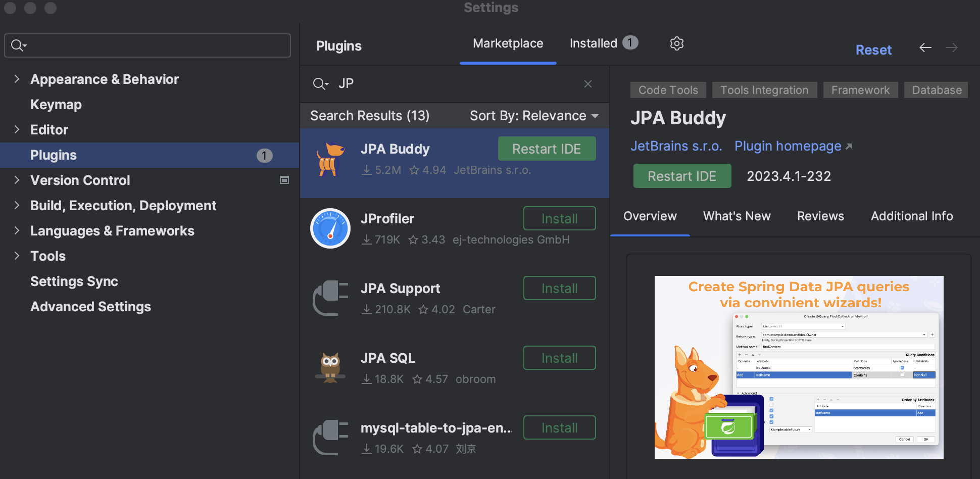The height and width of the screenshot is (479, 980).
Task: Focus the settings search field
Action: point(148,45)
